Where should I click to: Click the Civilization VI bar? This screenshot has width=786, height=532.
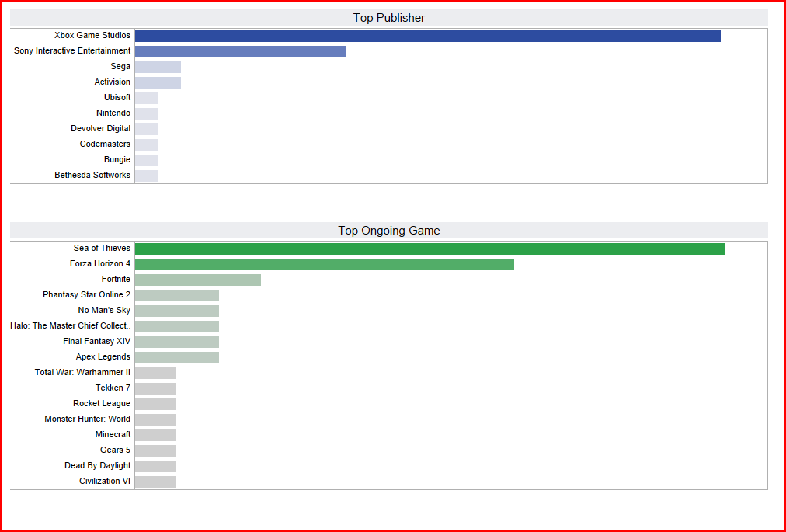click(x=155, y=482)
